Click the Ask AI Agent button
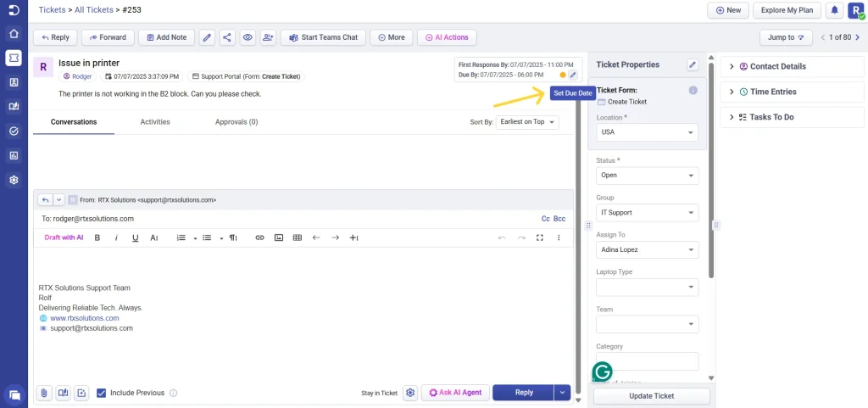868x408 pixels. coord(455,393)
